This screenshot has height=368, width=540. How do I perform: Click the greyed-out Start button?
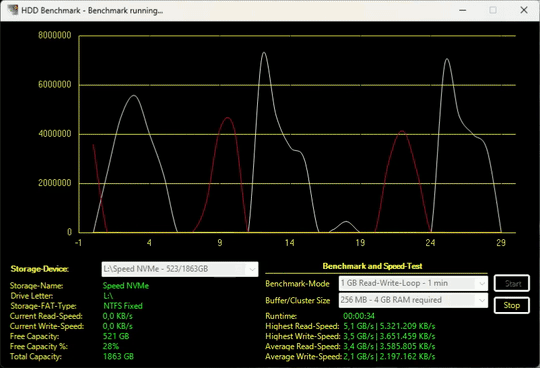click(511, 283)
